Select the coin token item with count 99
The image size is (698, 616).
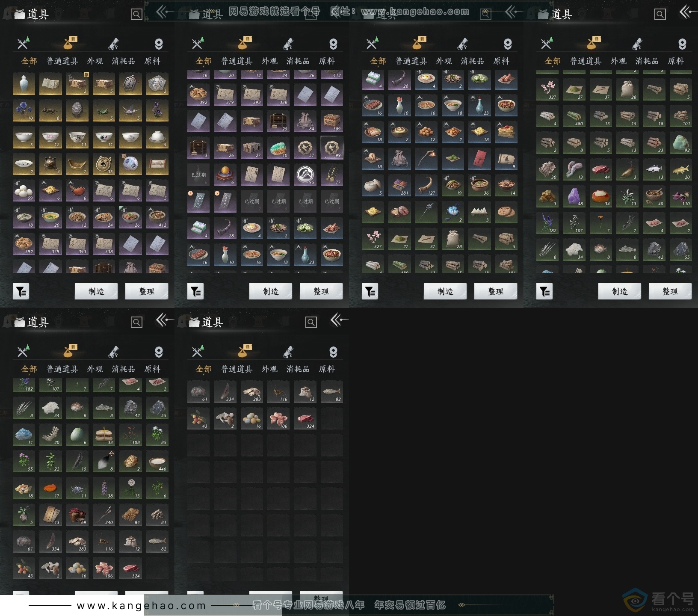coord(332,148)
